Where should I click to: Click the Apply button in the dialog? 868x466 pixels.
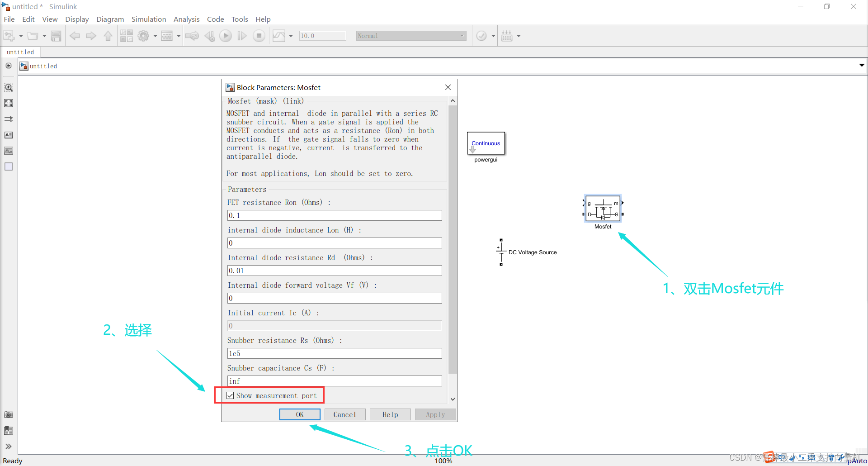pyautogui.click(x=435, y=414)
